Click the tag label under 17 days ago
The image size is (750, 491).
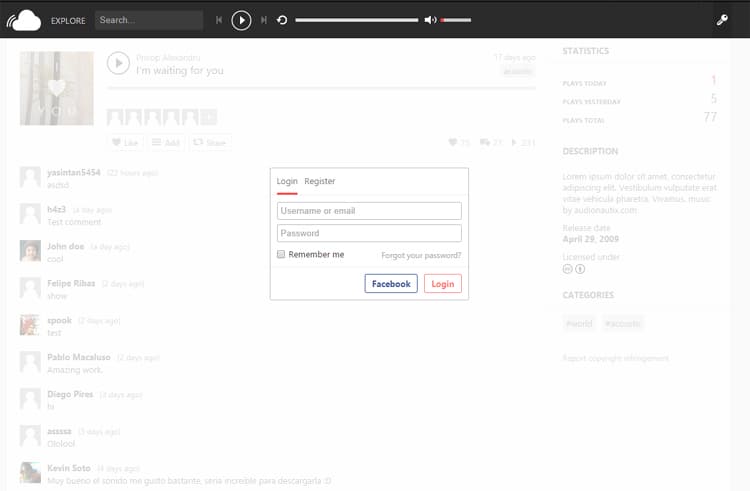(x=518, y=72)
